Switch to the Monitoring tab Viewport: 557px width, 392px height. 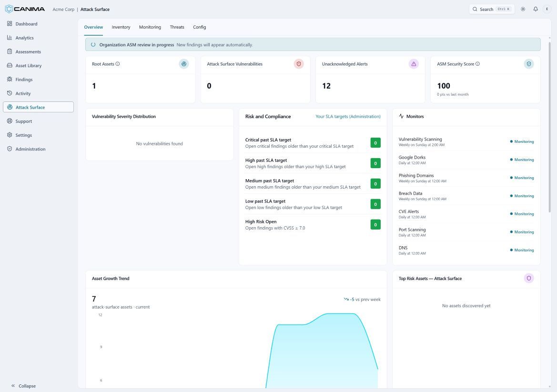coord(150,27)
